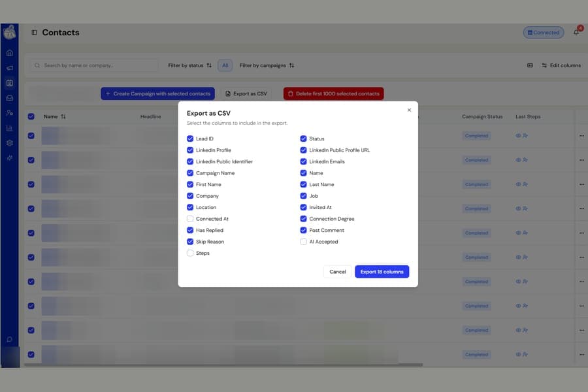Screen dimensions: 588x392
Task: Click the Connected status badge
Action: [544, 33]
